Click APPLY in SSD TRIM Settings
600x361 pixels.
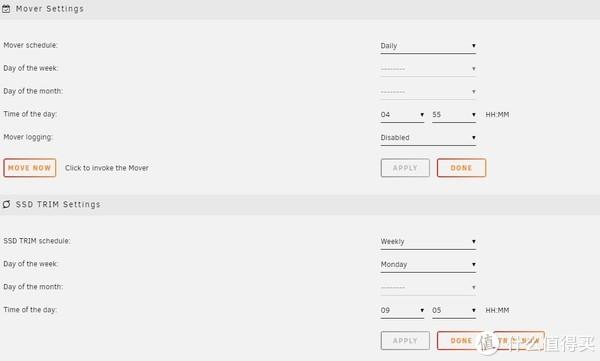pyautogui.click(x=405, y=340)
